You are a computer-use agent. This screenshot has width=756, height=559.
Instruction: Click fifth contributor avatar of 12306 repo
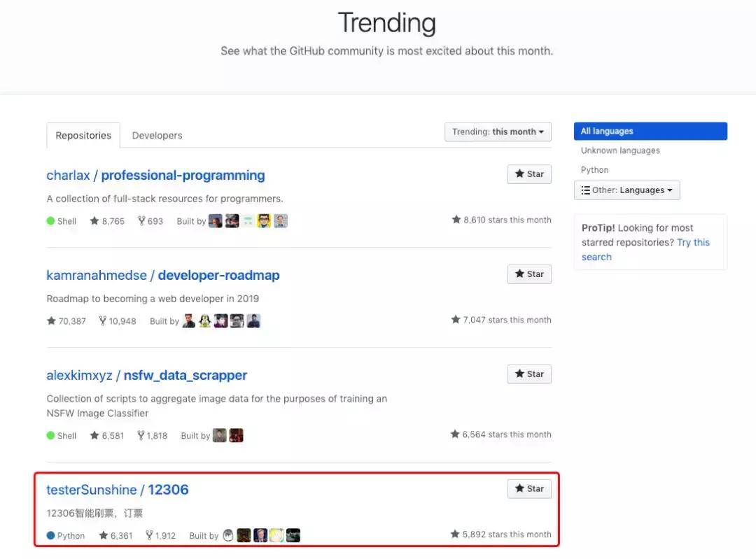click(293, 535)
